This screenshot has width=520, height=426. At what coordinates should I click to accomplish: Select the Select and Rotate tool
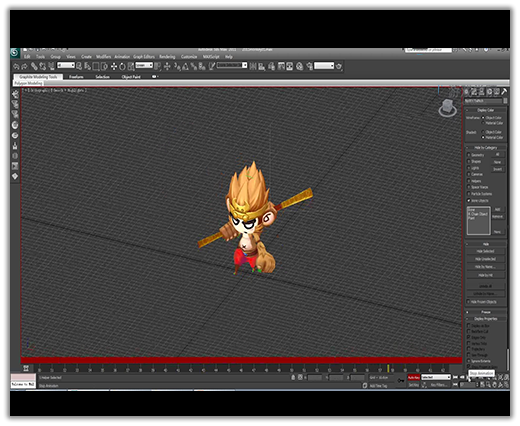click(122, 66)
